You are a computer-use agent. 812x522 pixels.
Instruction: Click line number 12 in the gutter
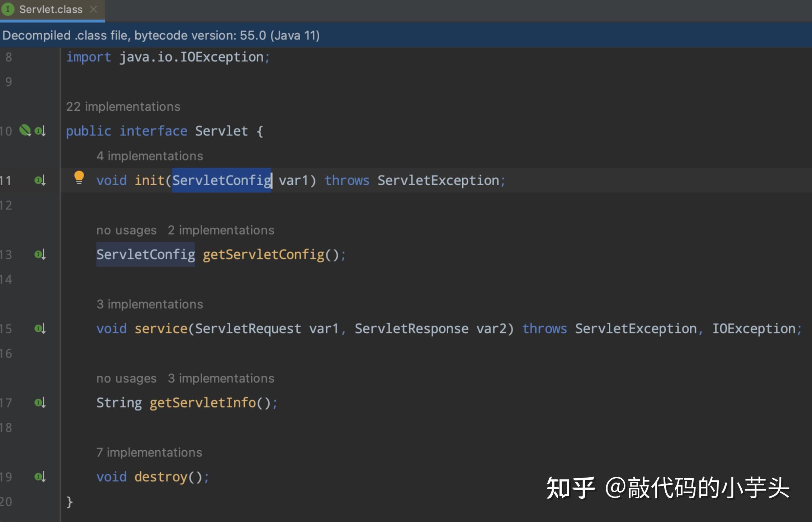pyautogui.click(x=6, y=205)
